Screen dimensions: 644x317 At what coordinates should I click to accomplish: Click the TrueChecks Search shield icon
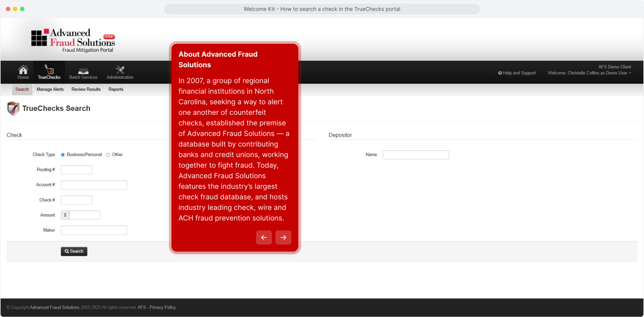pyautogui.click(x=13, y=108)
